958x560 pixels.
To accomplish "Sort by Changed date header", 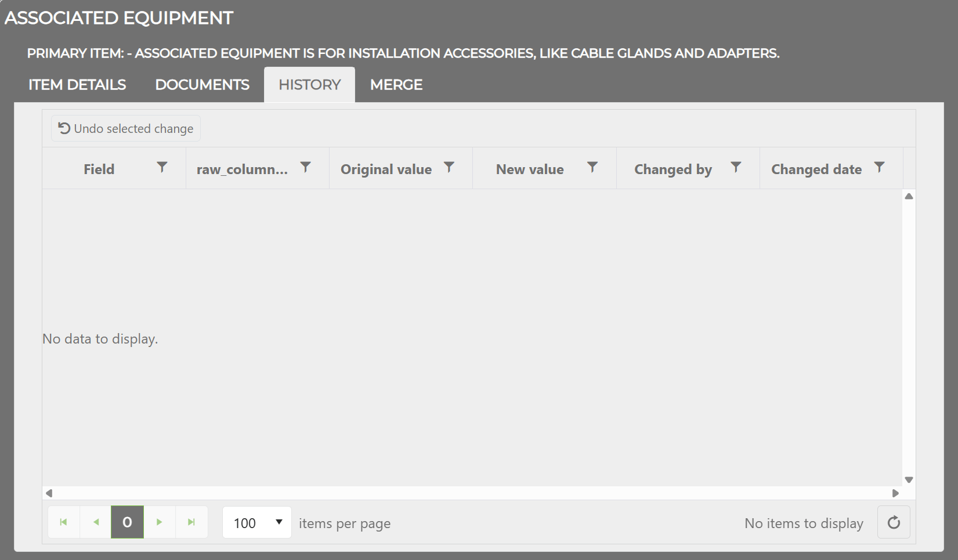I will [816, 169].
